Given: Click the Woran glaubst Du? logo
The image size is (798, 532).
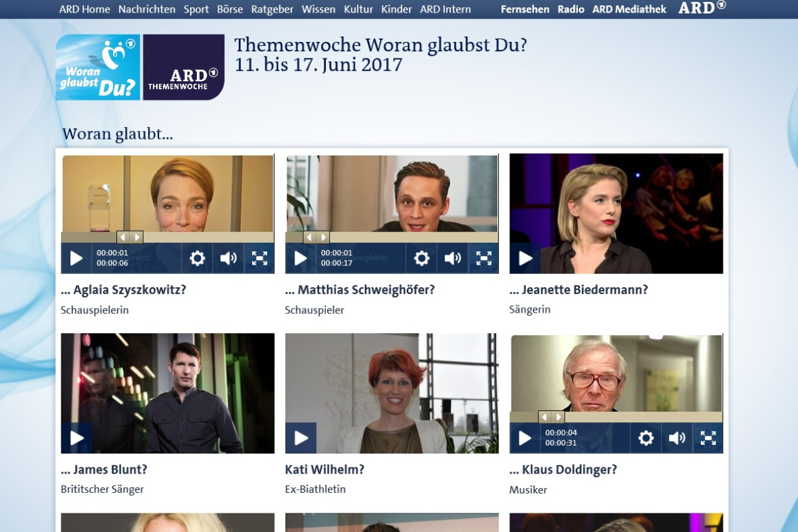Looking at the screenshot, I should (x=98, y=67).
